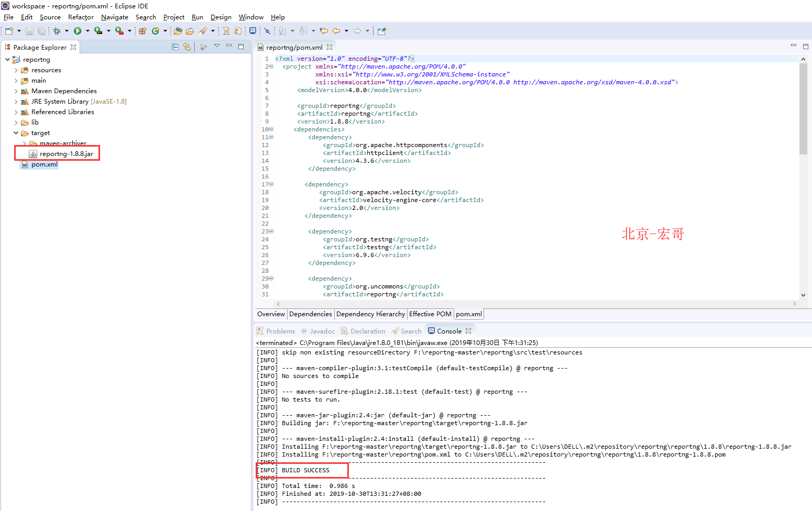The height and width of the screenshot is (511, 812).
Task: Switch to the Effective POM tab
Action: [430, 314]
